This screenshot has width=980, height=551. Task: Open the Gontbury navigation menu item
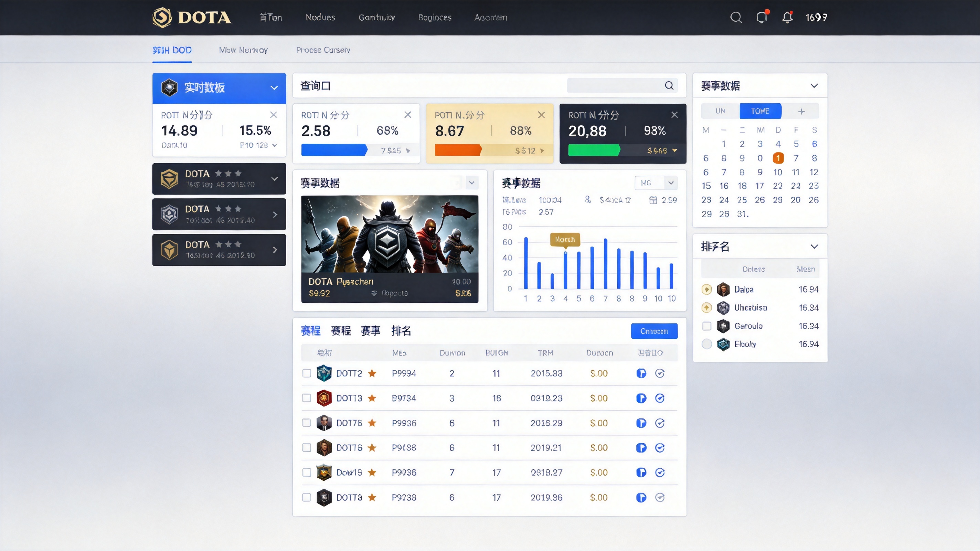377,18
